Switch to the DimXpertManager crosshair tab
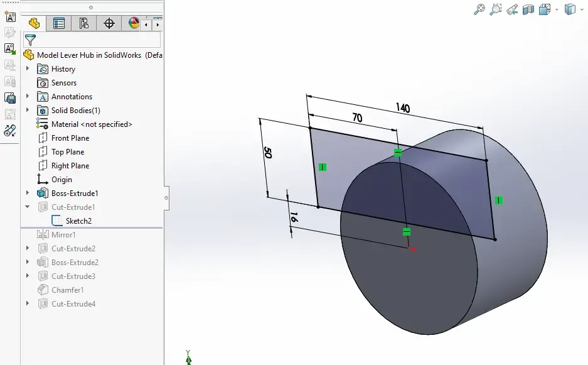 tap(109, 23)
